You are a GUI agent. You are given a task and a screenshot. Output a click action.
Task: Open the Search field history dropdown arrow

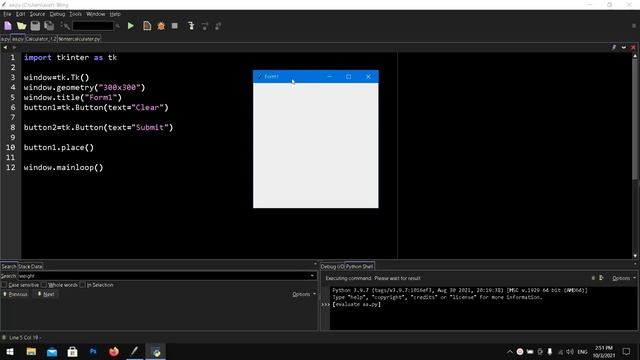tap(312, 276)
